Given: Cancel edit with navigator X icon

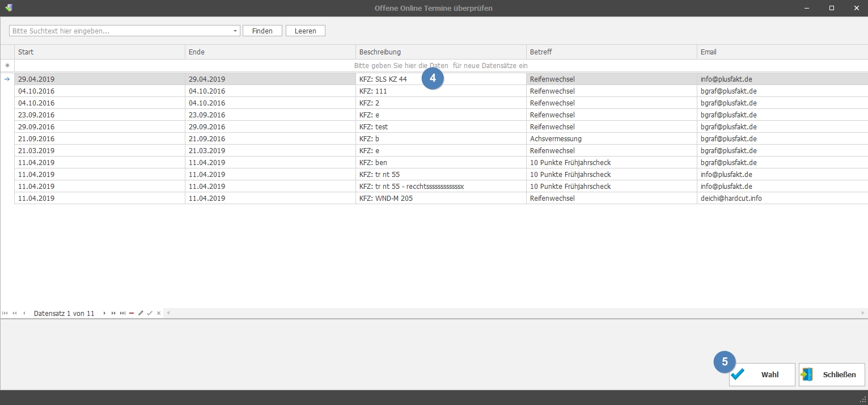Looking at the screenshot, I should (x=159, y=313).
